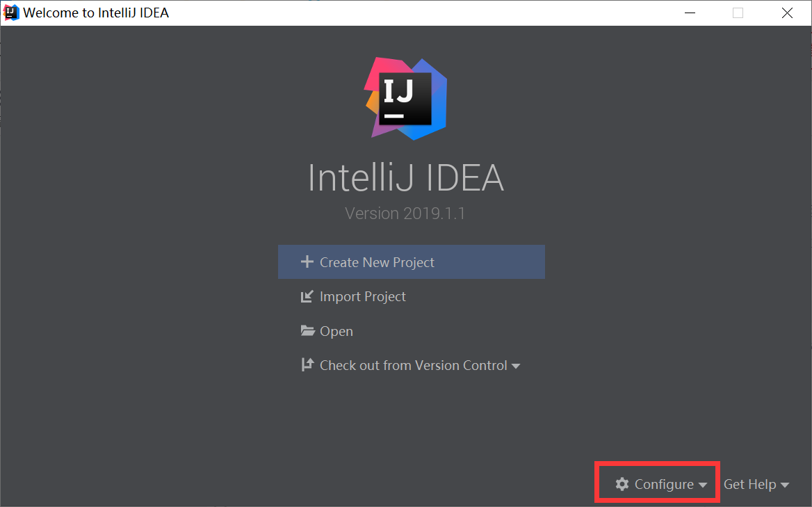Image resolution: width=812 pixels, height=507 pixels.
Task: Click the import arrow icon next to Import Project
Action: point(307,296)
